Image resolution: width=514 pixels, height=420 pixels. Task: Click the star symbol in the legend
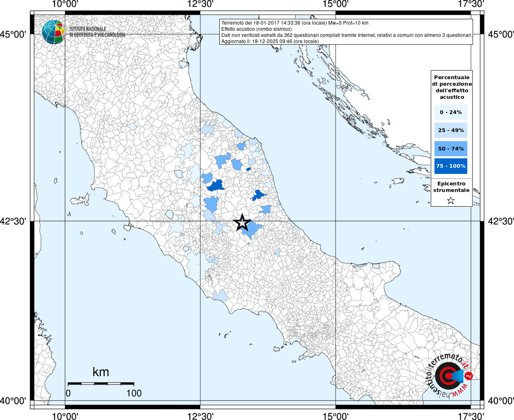pos(451,201)
